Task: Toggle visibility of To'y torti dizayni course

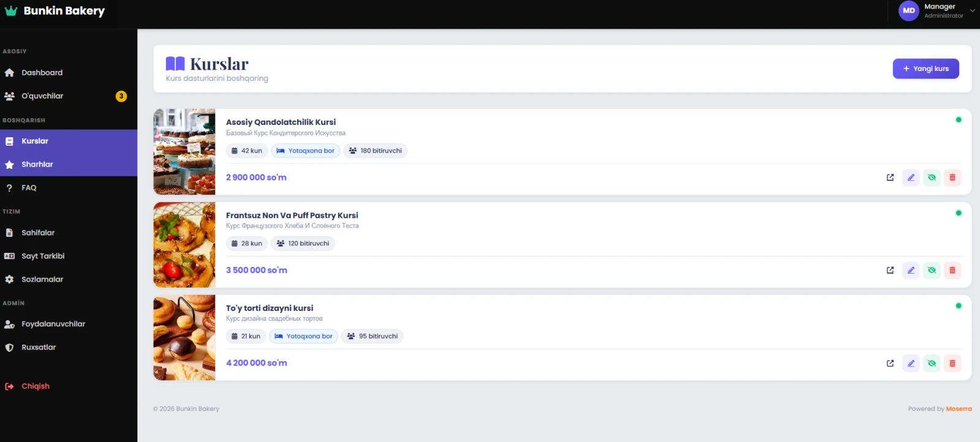Action: [932, 363]
